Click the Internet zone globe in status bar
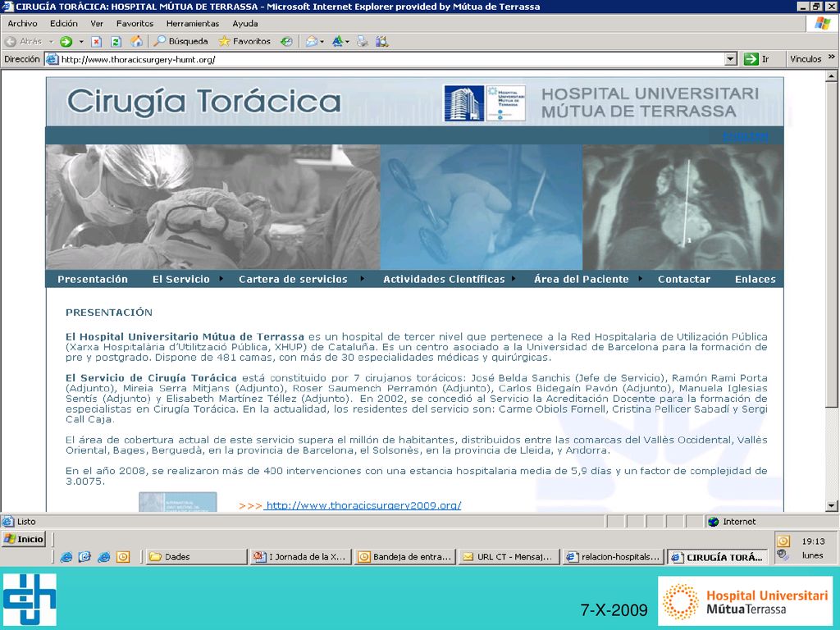Image resolution: width=840 pixels, height=630 pixels. (713, 521)
